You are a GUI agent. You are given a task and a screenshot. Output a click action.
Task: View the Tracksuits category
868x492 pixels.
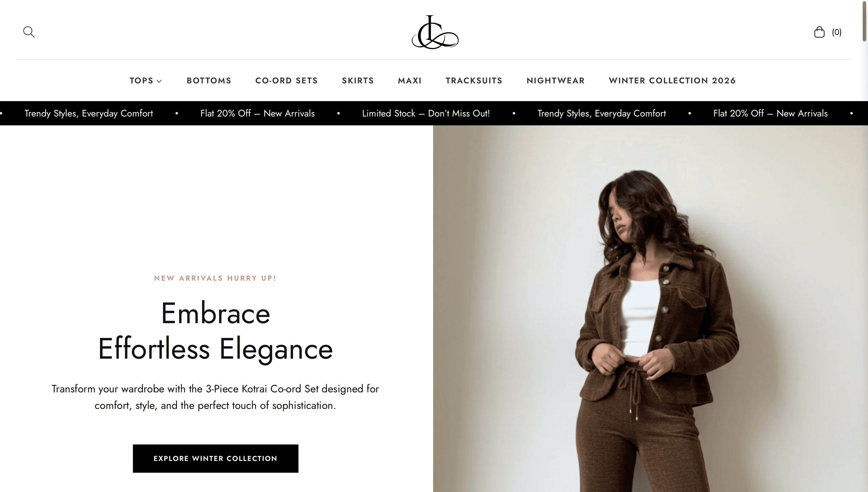(x=474, y=80)
